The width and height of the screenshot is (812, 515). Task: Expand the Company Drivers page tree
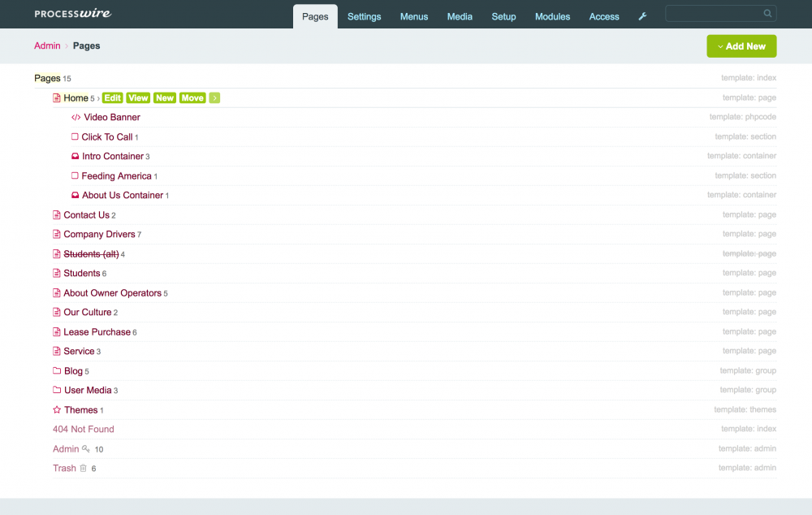(x=99, y=235)
